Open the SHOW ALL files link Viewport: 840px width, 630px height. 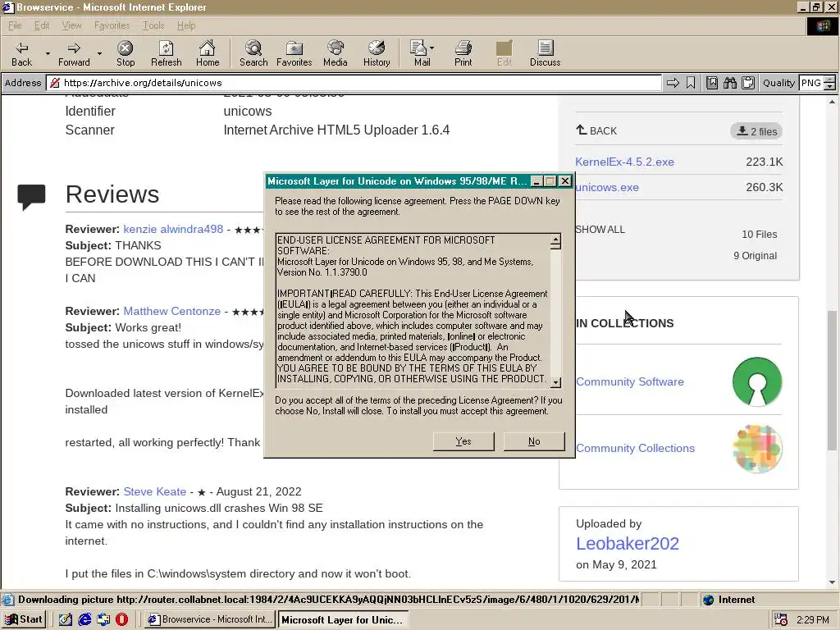pyautogui.click(x=600, y=230)
